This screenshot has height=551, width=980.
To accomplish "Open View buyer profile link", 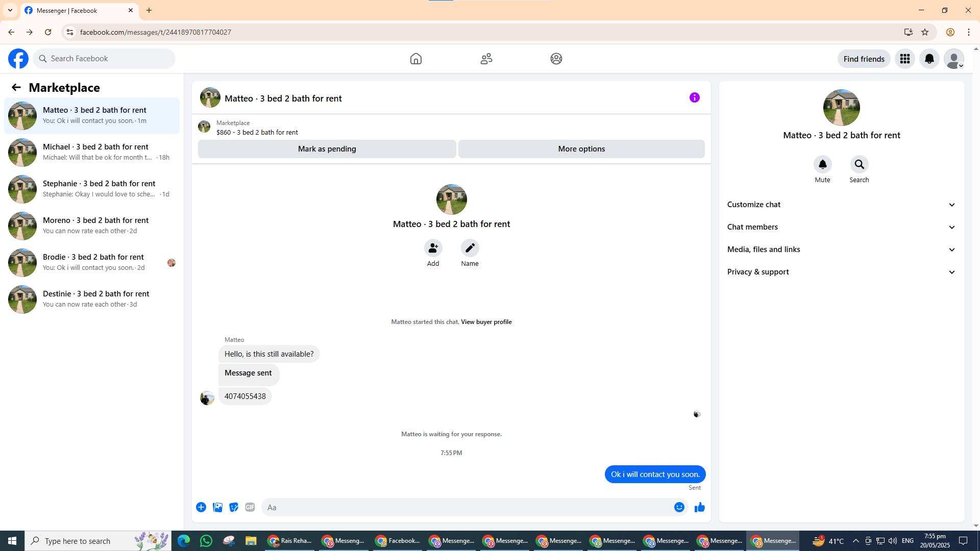I will 486,322.
